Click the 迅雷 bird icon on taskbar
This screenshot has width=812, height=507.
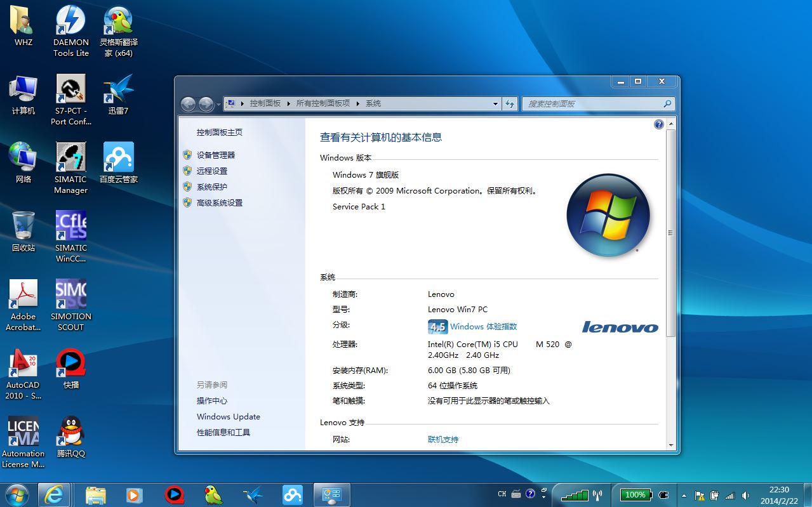pos(253,494)
